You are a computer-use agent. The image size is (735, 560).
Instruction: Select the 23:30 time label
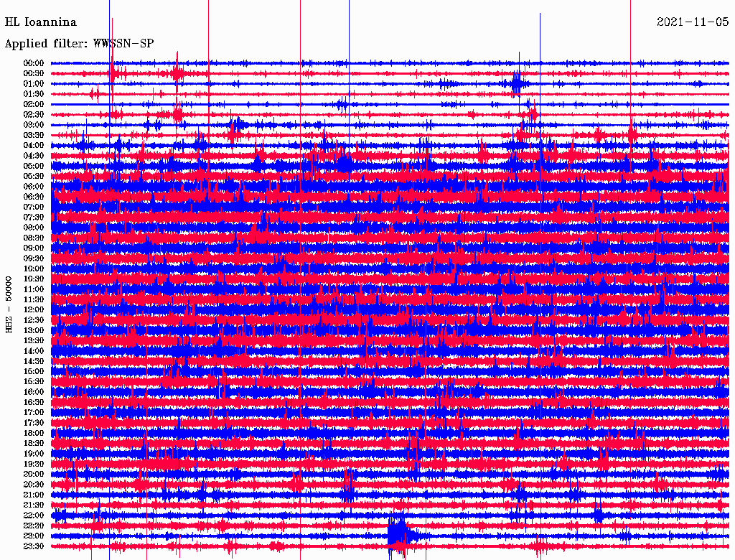coord(34,546)
